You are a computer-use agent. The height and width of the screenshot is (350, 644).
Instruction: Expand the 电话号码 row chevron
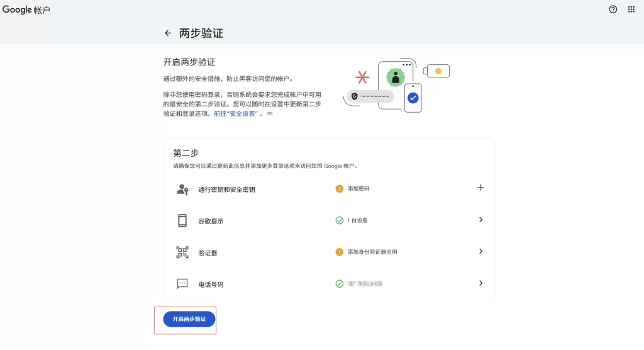tap(480, 283)
